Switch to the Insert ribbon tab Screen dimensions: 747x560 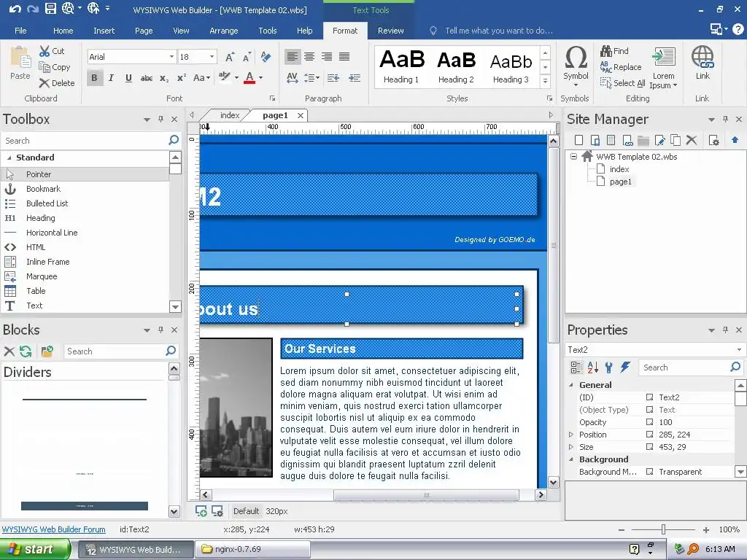(104, 31)
